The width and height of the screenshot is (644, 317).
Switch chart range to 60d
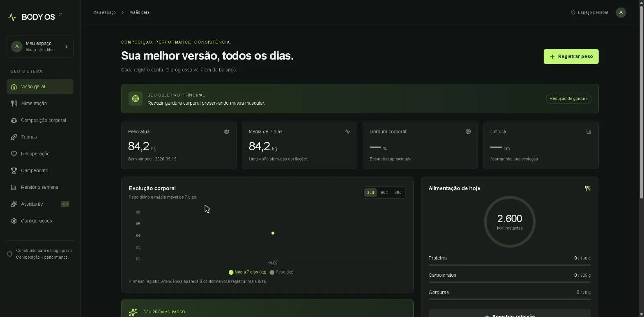pyautogui.click(x=384, y=193)
